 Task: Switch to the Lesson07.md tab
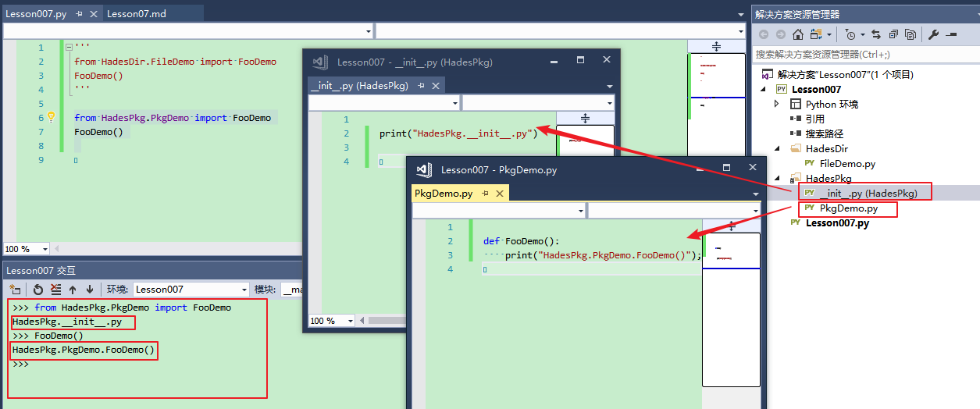[x=137, y=14]
